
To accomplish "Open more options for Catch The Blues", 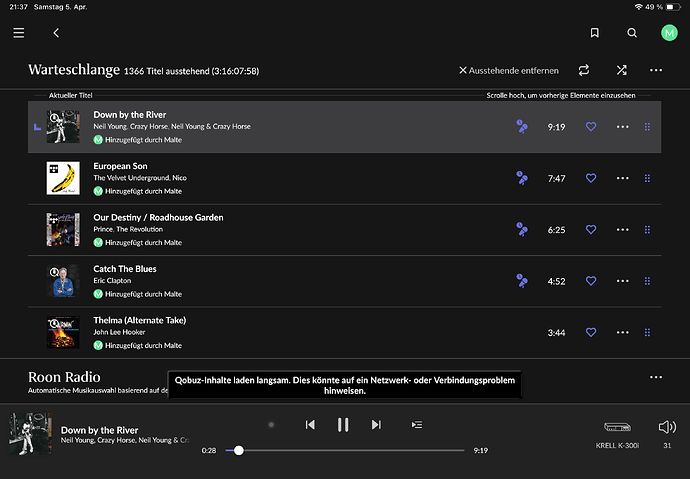I will 622,281.
